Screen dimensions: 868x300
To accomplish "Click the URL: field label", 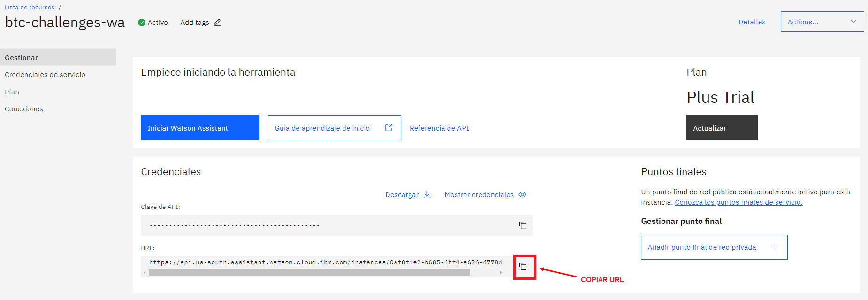I will (x=148, y=248).
